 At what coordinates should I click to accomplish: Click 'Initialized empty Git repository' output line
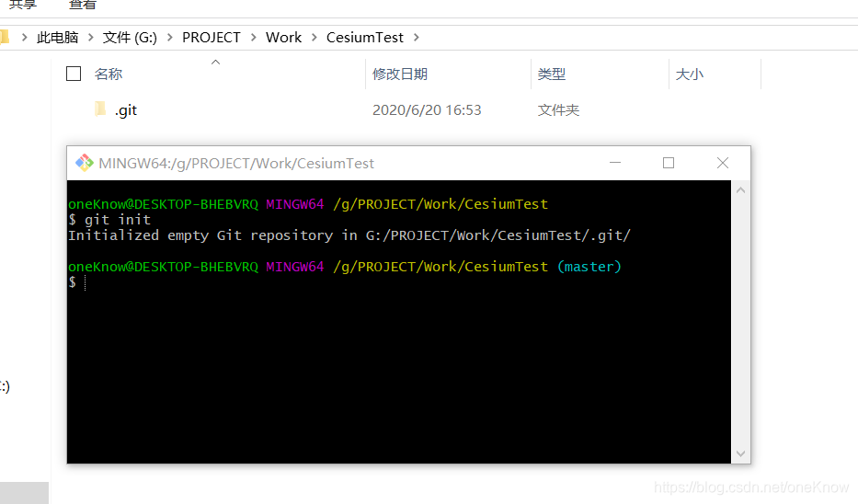pyautogui.click(x=349, y=235)
